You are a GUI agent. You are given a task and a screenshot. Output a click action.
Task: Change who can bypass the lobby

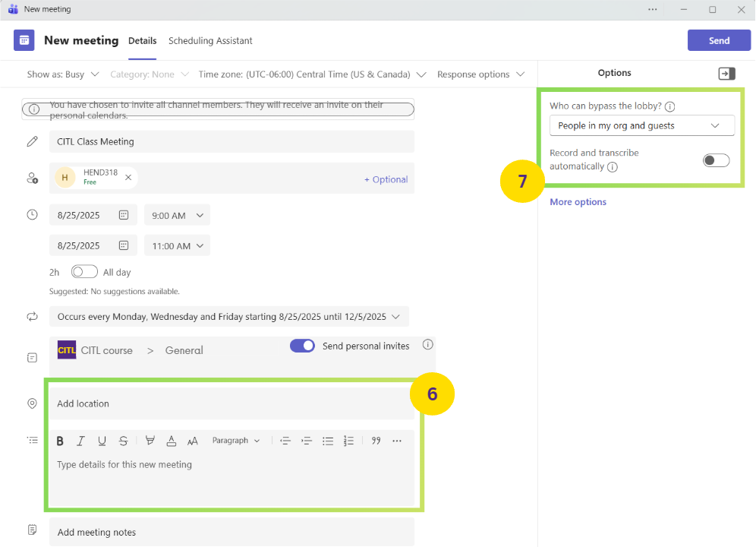coord(641,125)
